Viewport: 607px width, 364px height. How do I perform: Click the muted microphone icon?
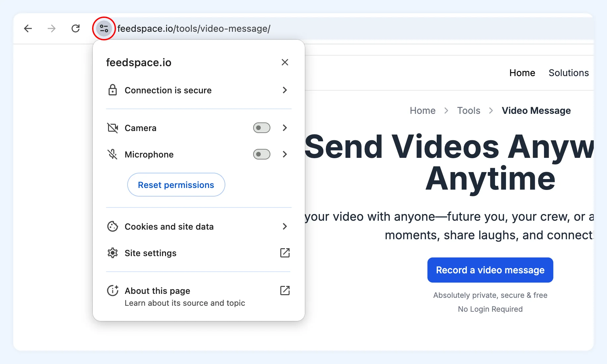tap(113, 154)
